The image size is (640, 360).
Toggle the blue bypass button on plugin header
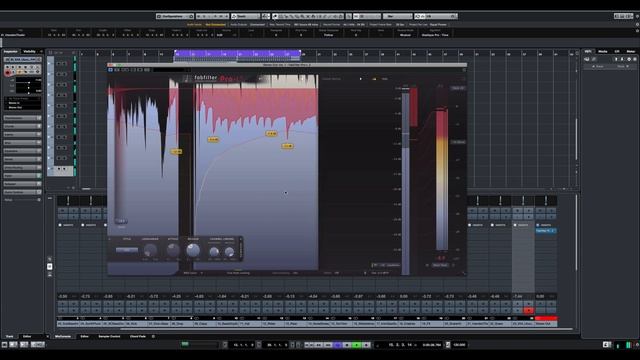click(x=110, y=70)
